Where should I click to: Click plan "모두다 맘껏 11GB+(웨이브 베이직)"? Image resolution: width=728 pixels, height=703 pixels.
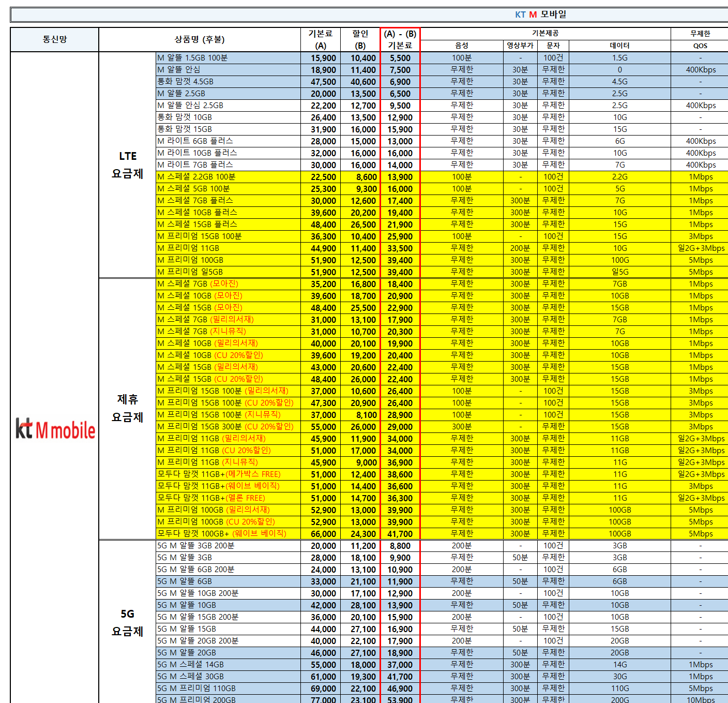point(218,486)
